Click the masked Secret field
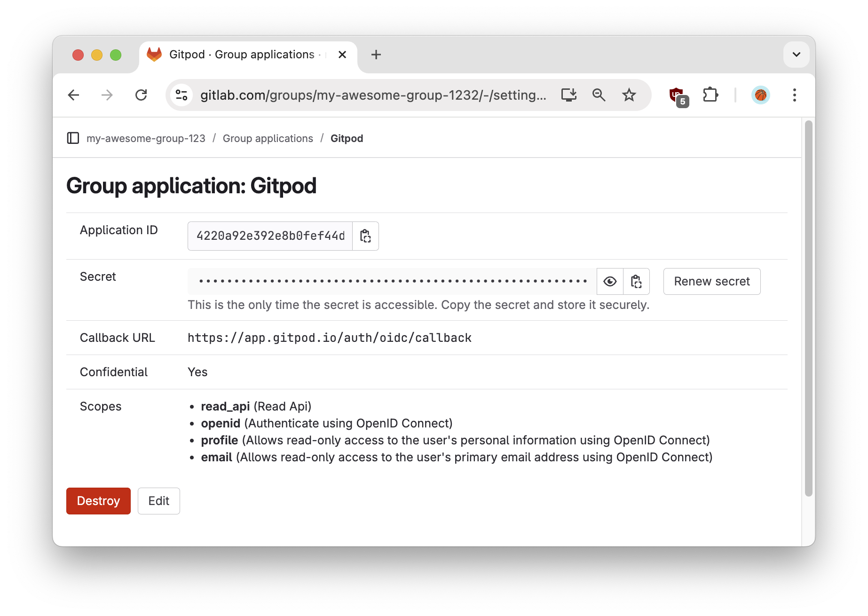The width and height of the screenshot is (868, 616). (x=392, y=282)
